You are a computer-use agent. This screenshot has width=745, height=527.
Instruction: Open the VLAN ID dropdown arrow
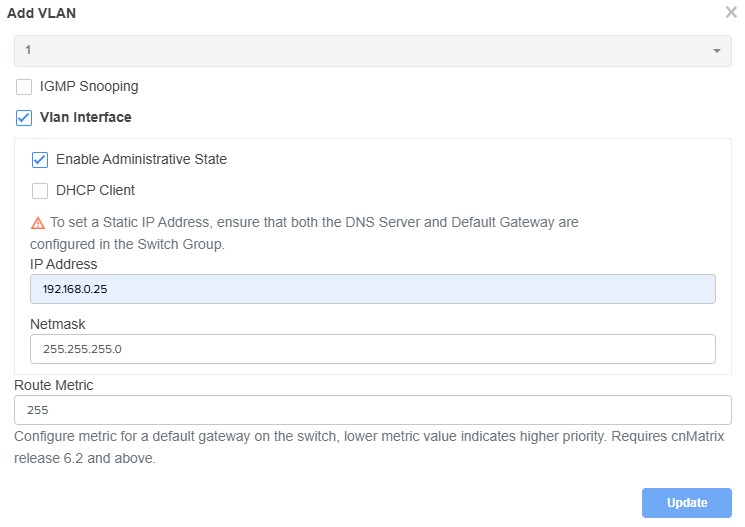[716, 51]
